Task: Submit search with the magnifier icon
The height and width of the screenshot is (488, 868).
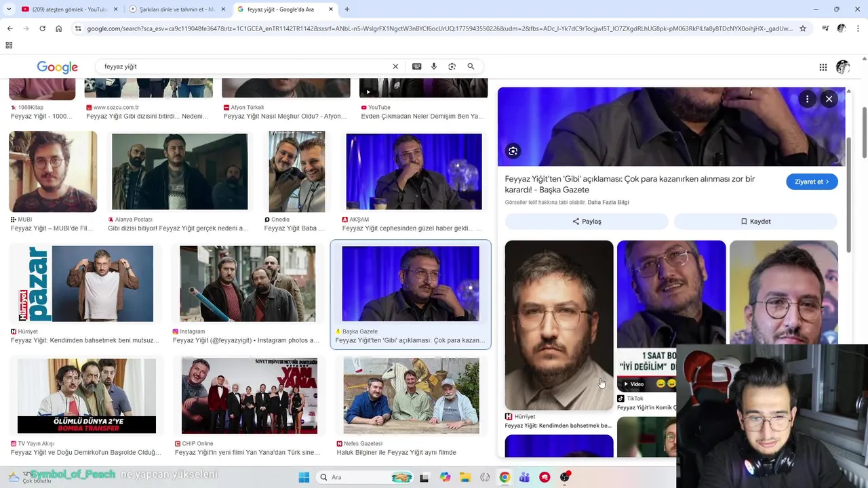Action: tap(471, 66)
